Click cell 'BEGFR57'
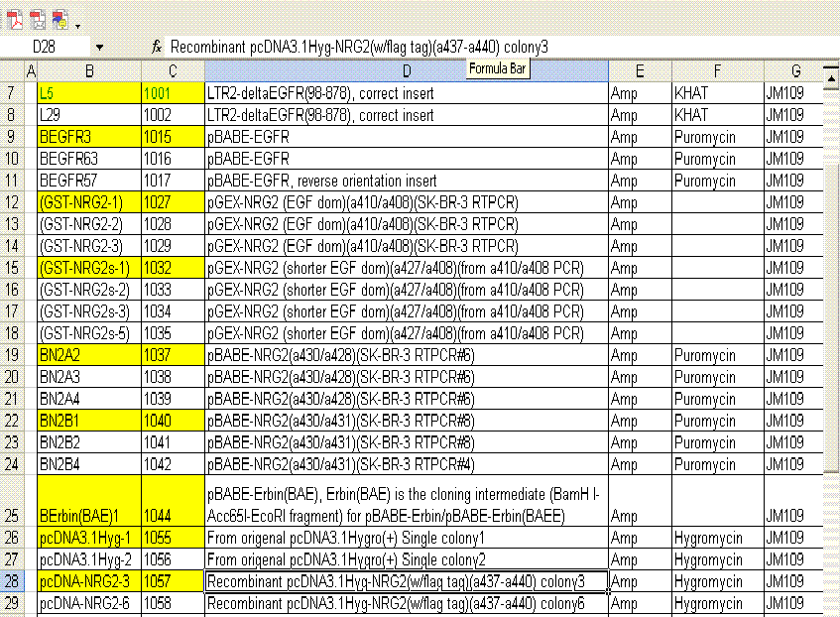Image resolution: width=840 pixels, height=617 pixels. click(x=89, y=181)
